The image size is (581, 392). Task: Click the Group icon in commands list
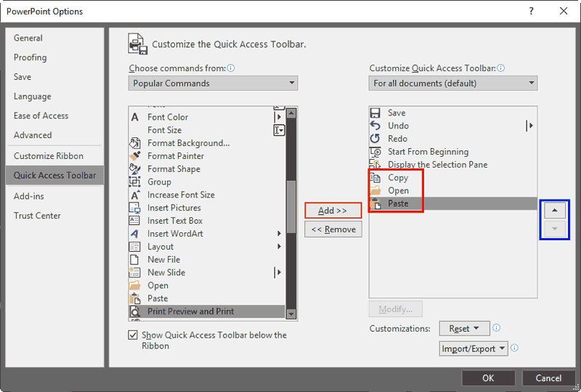[134, 182]
